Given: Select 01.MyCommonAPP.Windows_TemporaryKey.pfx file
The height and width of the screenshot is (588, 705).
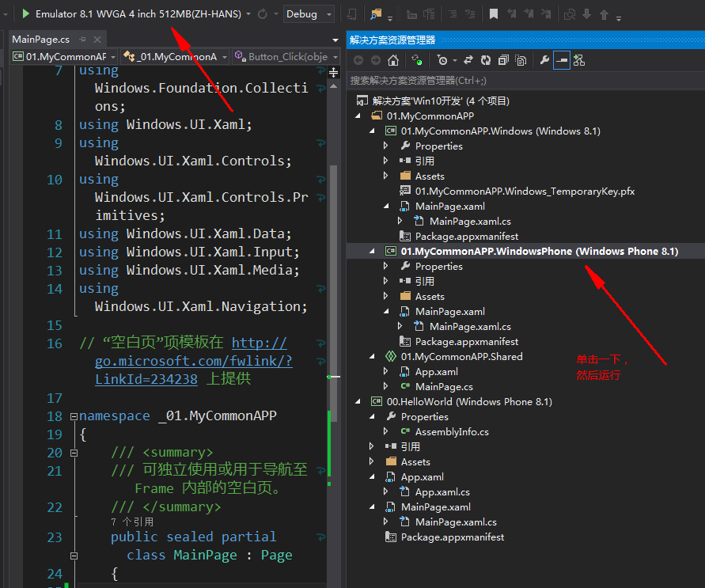Looking at the screenshot, I should point(525,192).
